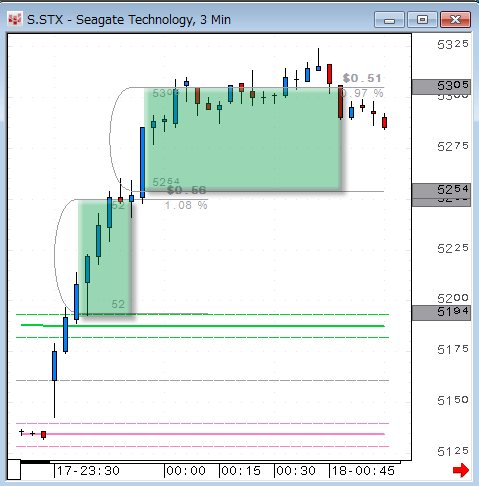Click the last red candle on the chart
Screen dimensions: 479x486
coord(384,122)
